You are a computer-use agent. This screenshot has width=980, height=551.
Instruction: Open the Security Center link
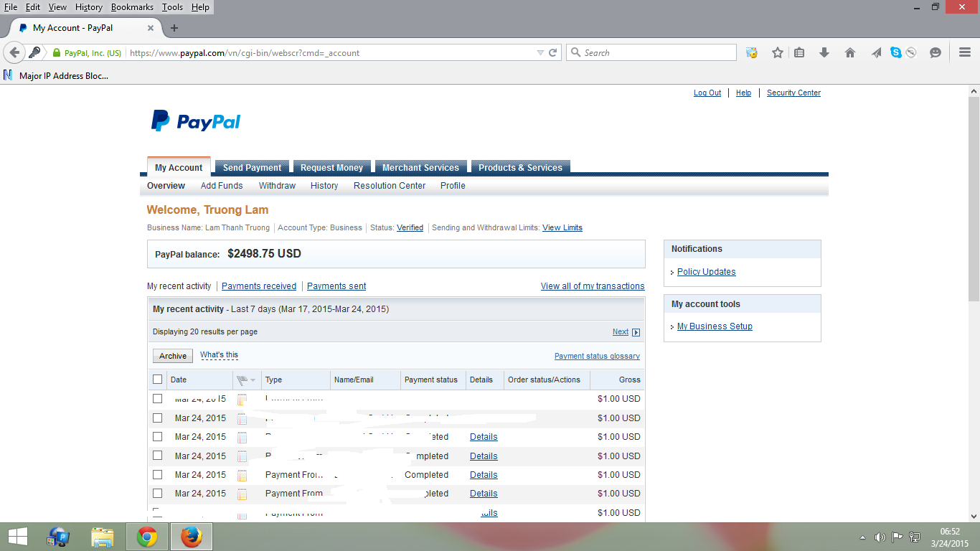(793, 93)
